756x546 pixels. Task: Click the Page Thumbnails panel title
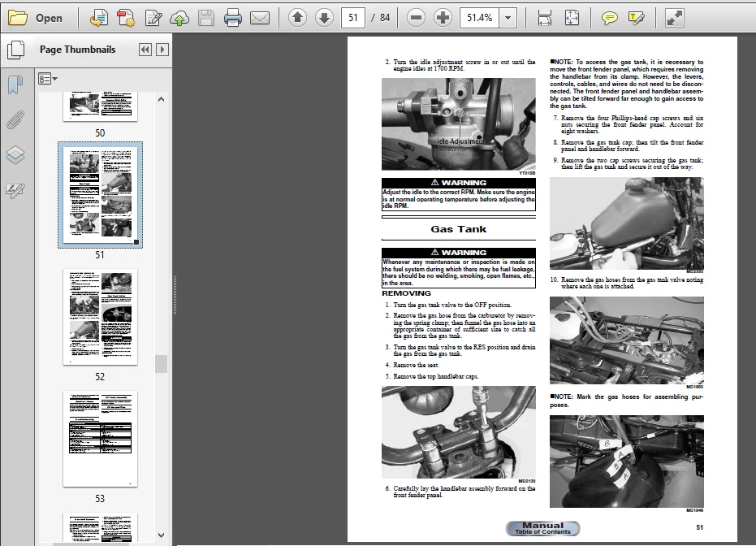pyautogui.click(x=78, y=50)
